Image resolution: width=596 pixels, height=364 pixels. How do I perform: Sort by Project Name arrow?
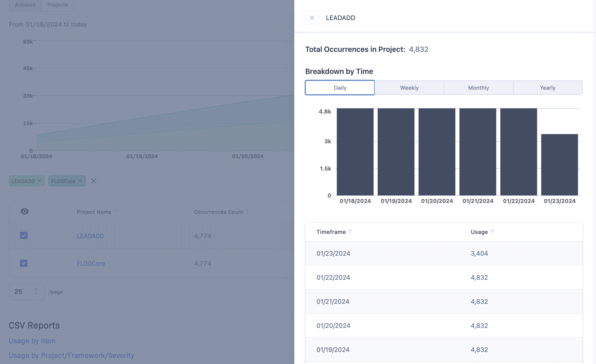pyautogui.click(x=116, y=212)
